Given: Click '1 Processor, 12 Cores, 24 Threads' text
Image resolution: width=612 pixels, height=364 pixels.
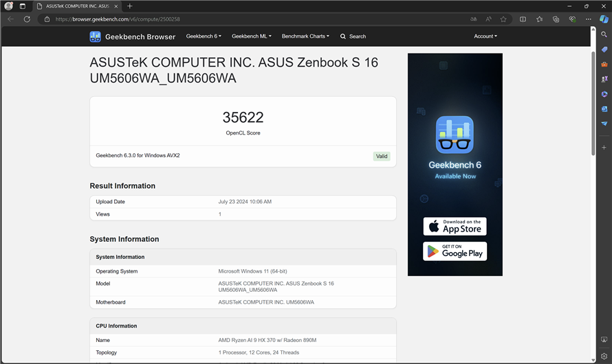Looking at the screenshot, I should [259, 352].
